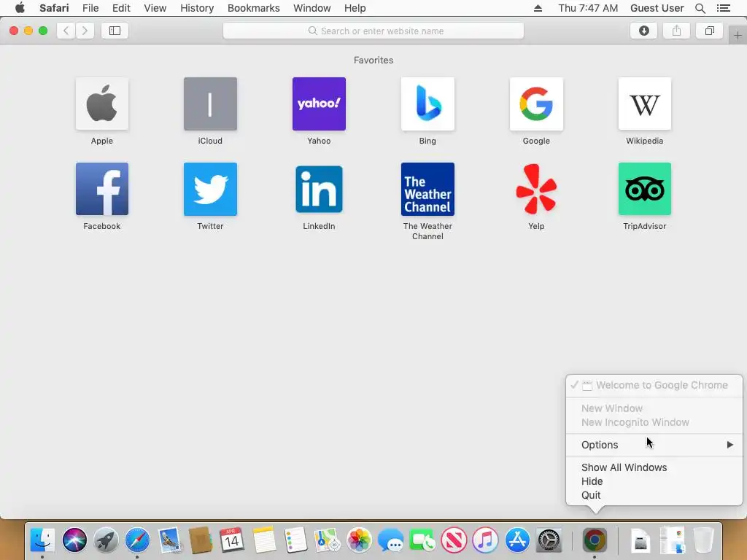Open Launchpad rocket in the Dock
The width and height of the screenshot is (747, 560).
point(106,540)
